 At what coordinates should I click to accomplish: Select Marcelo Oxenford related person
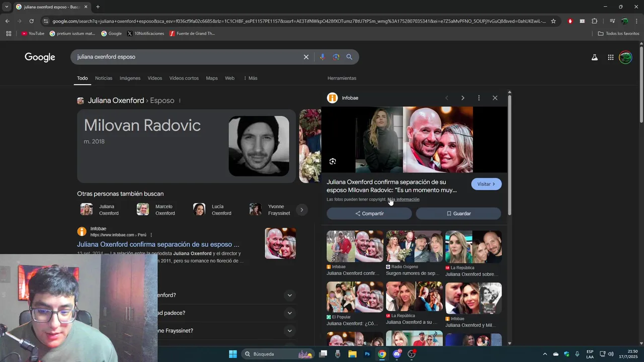tap(157, 210)
